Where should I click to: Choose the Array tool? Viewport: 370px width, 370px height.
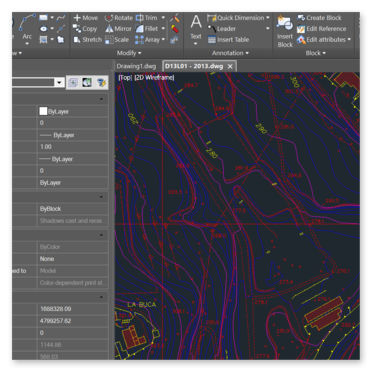click(x=147, y=40)
